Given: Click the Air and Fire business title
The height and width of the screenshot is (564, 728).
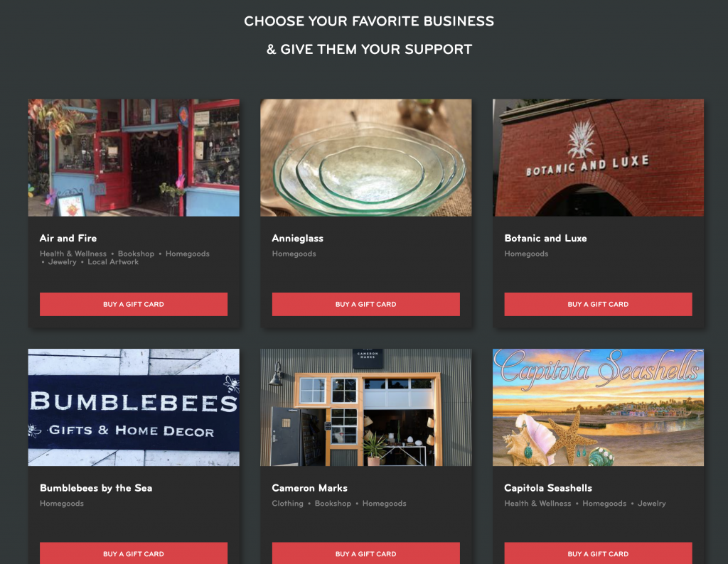Looking at the screenshot, I should pyautogui.click(x=68, y=239).
